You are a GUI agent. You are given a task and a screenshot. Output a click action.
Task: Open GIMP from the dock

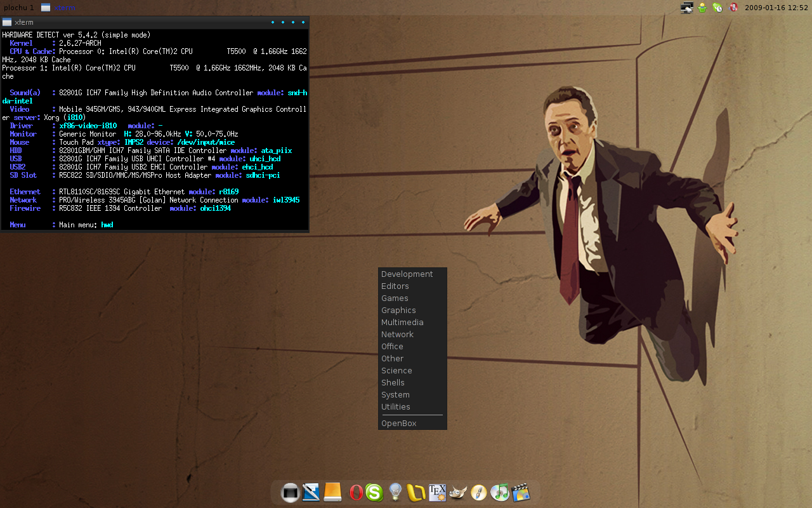pos(458,492)
